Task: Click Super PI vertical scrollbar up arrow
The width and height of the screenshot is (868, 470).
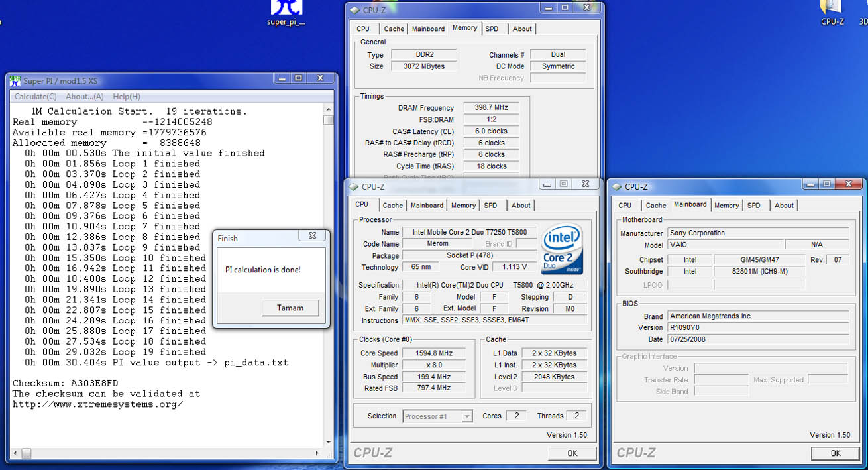Action: click(x=328, y=109)
